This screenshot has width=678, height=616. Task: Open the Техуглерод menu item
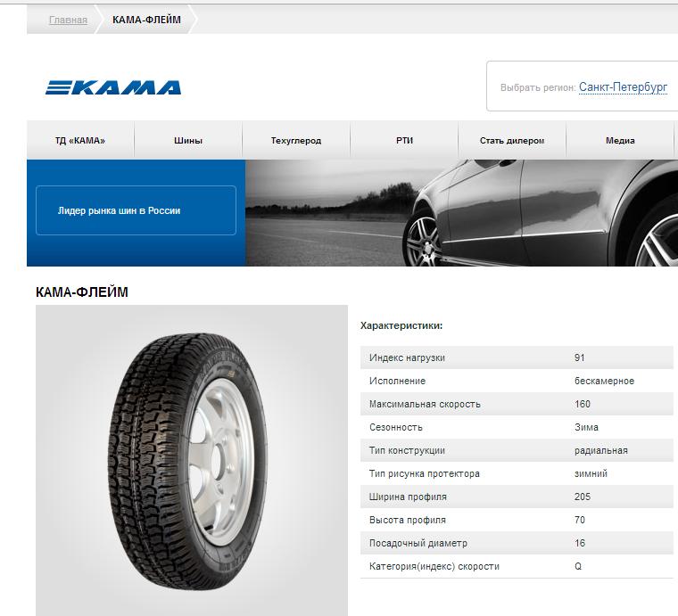pyautogui.click(x=296, y=140)
